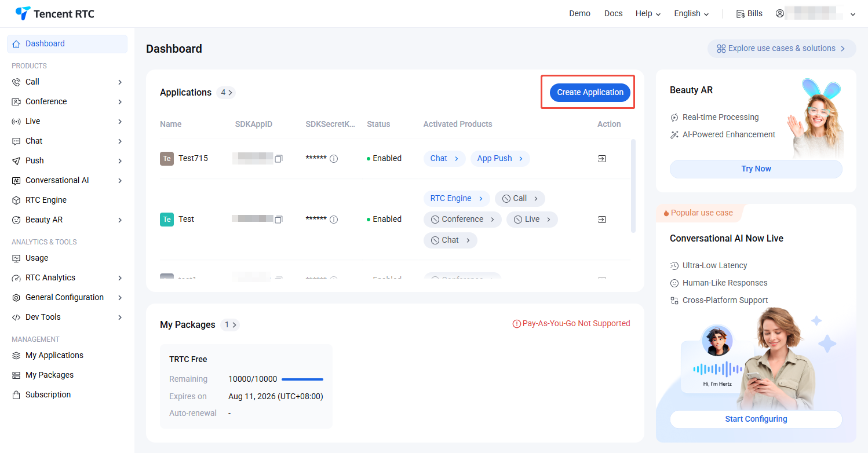Click the Start Configuring button

(x=756, y=419)
